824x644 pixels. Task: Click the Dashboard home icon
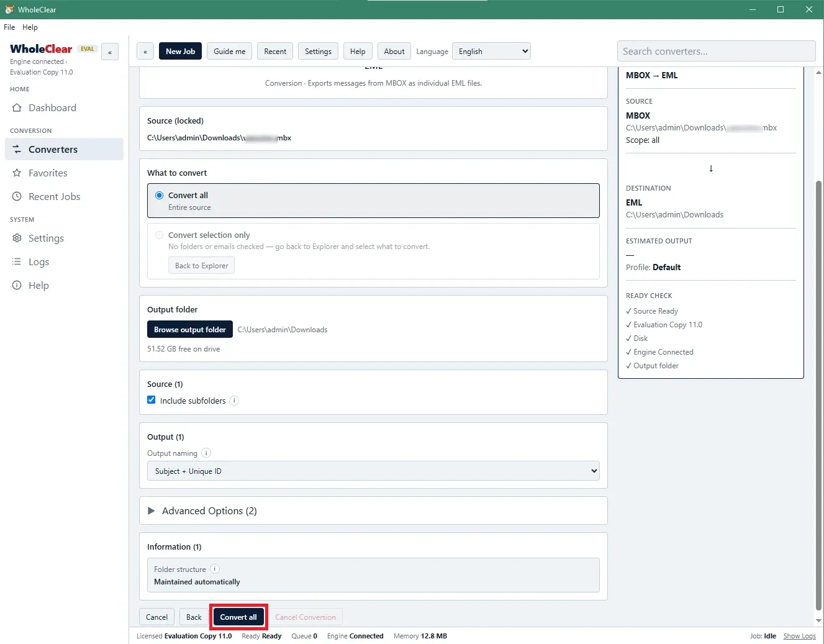click(x=17, y=108)
